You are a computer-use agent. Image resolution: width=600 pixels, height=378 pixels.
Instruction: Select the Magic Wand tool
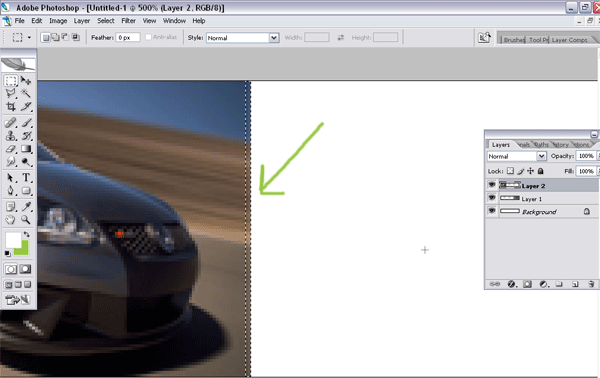26,93
